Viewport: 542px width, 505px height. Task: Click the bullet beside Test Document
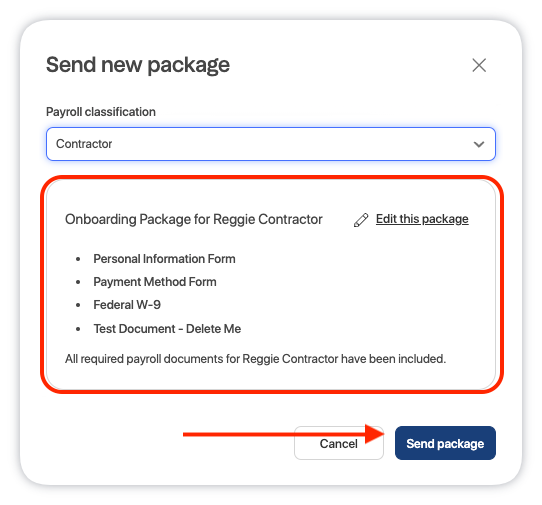pyautogui.click(x=78, y=329)
